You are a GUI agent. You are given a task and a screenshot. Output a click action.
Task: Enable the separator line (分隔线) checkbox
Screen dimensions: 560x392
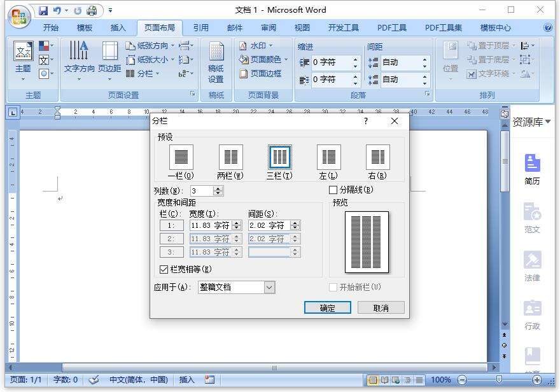(333, 190)
